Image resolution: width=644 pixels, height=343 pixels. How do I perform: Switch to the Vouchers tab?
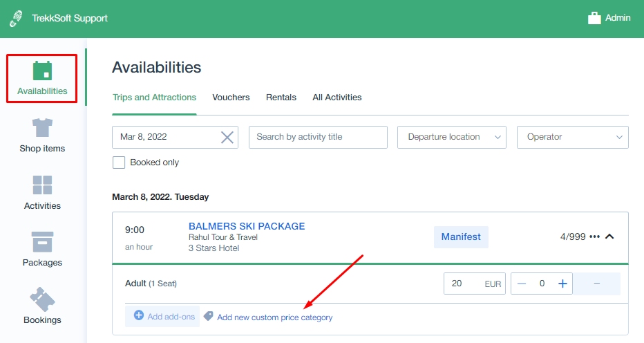coord(231,98)
